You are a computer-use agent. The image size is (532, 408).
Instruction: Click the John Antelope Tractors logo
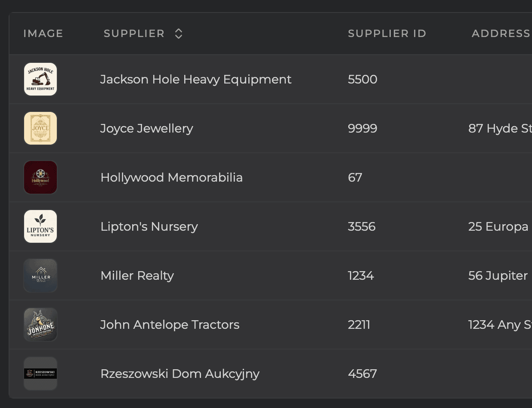[x=40, y=325]
